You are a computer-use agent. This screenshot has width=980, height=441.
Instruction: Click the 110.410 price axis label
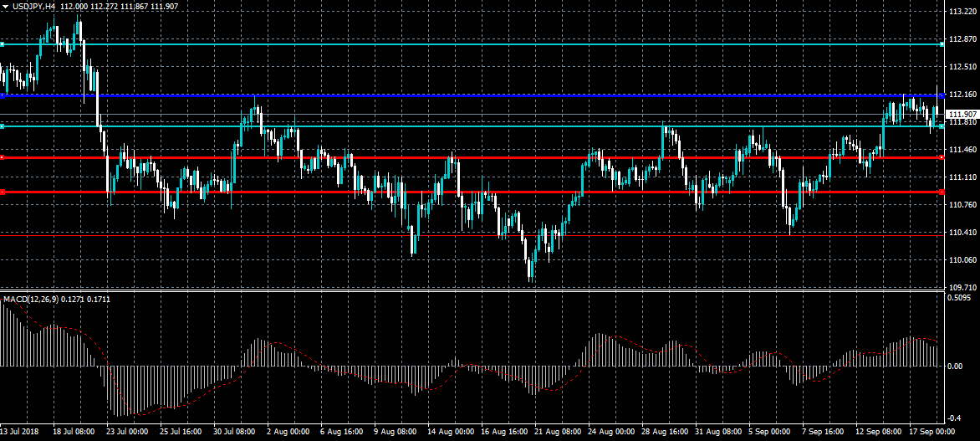tap(962, 233)
